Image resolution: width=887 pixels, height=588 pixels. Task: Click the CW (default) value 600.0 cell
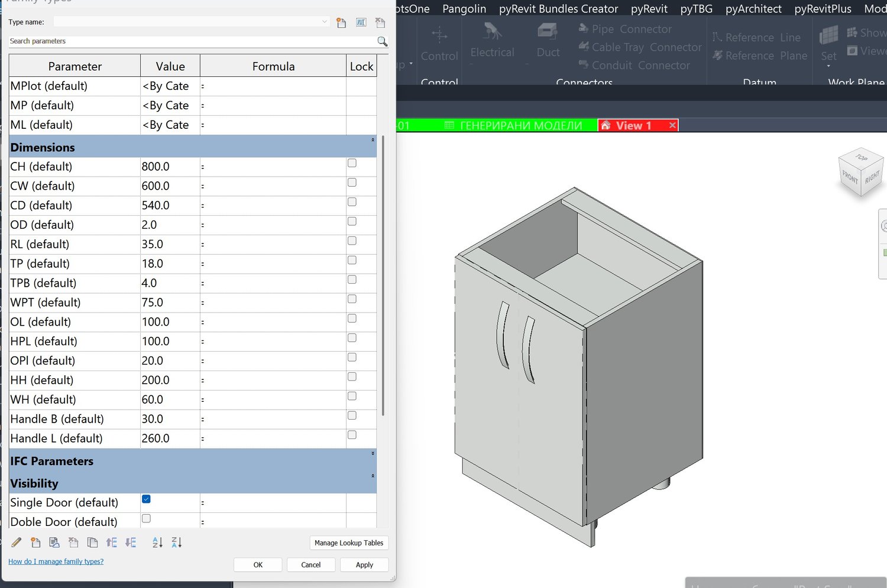[x=170, y=186]
